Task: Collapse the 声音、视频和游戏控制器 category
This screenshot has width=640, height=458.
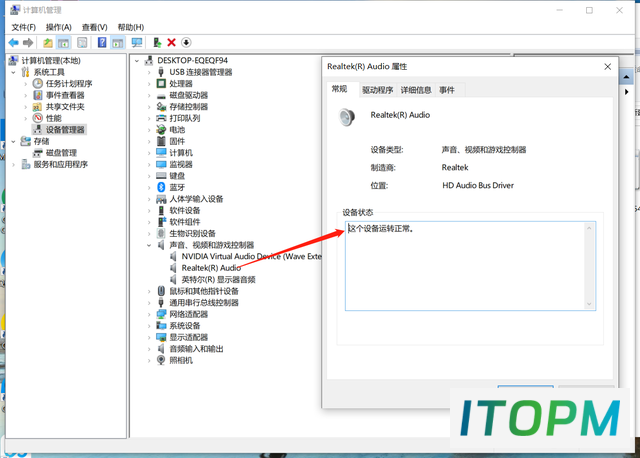Action: (149, 245)
